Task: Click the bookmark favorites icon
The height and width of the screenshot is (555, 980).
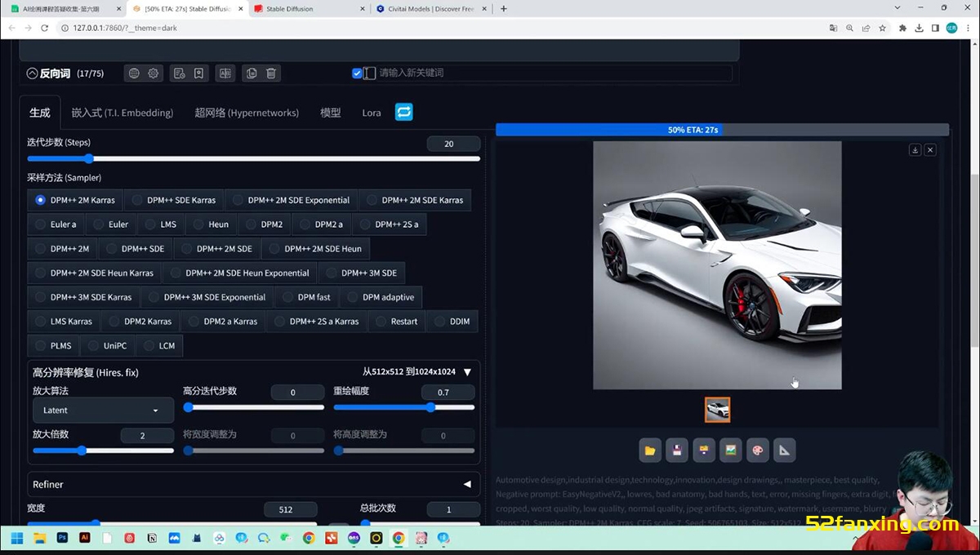Action: 198,73
